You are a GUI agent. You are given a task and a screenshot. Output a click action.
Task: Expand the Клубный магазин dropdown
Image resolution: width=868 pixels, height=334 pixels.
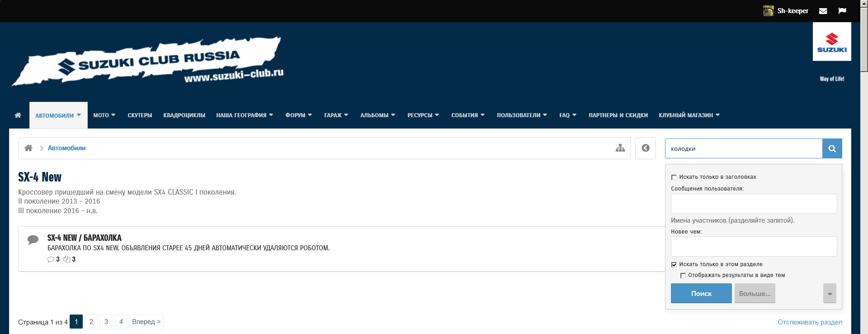(x=717, y=115)
